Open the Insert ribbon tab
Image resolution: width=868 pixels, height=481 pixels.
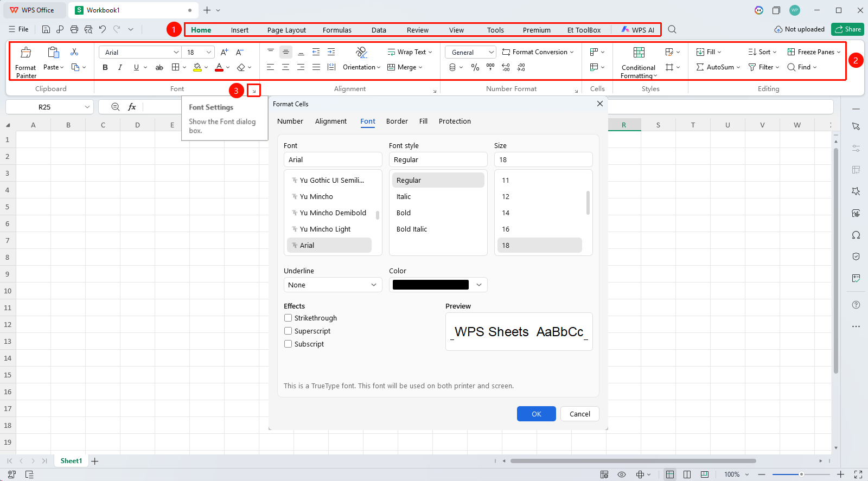pos(240,30)
